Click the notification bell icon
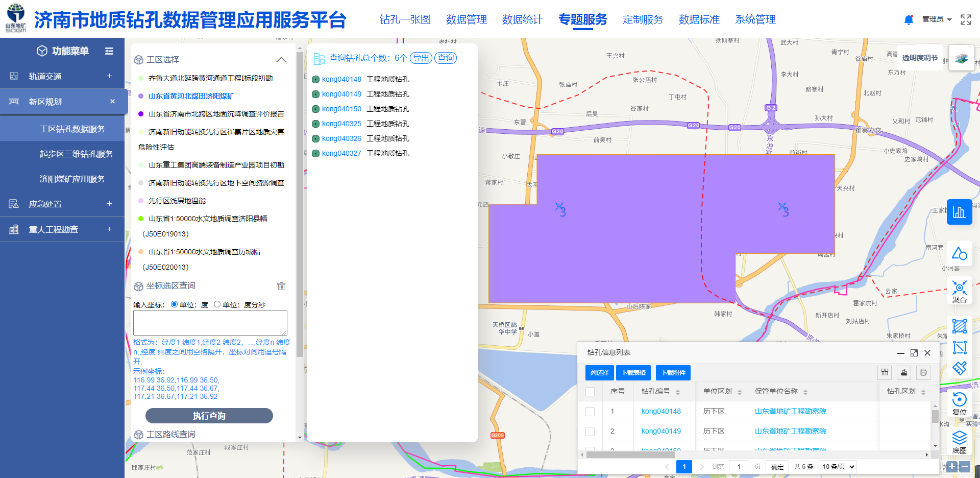The height and width of the screenshot is (478, 980). pyautogui.click(x=909, y=19)
